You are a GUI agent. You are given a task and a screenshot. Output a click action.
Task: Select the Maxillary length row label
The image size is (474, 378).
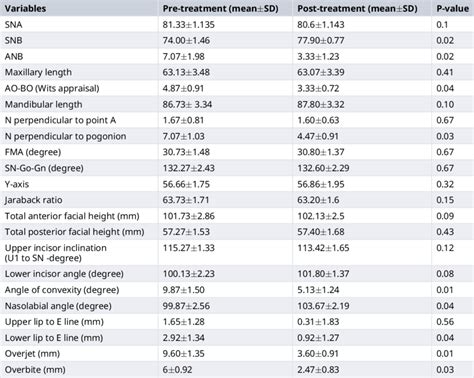[x=38, y=72]
